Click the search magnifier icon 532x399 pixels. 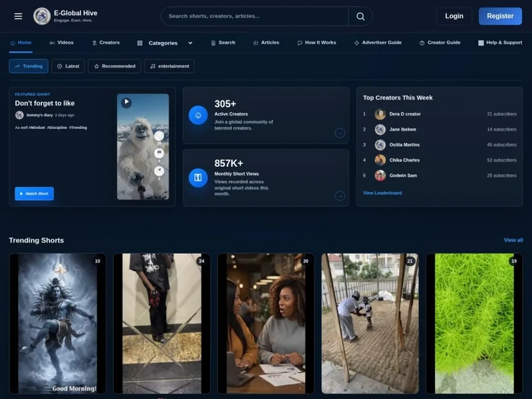click(360, 16)
